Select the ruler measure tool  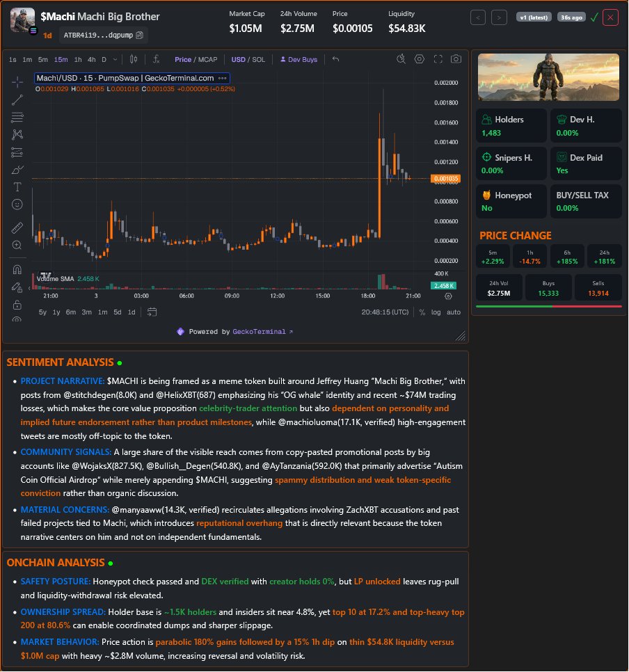coord(17,227)
